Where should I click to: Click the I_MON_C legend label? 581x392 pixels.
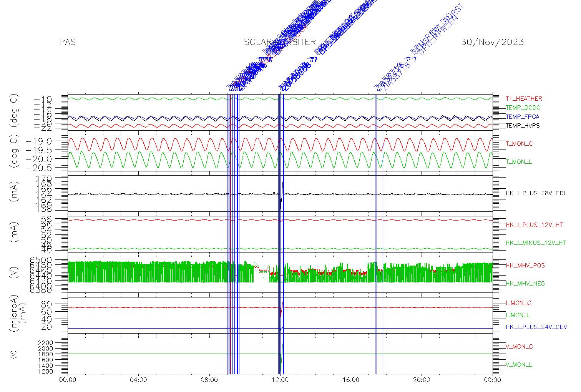pos(518,303)
